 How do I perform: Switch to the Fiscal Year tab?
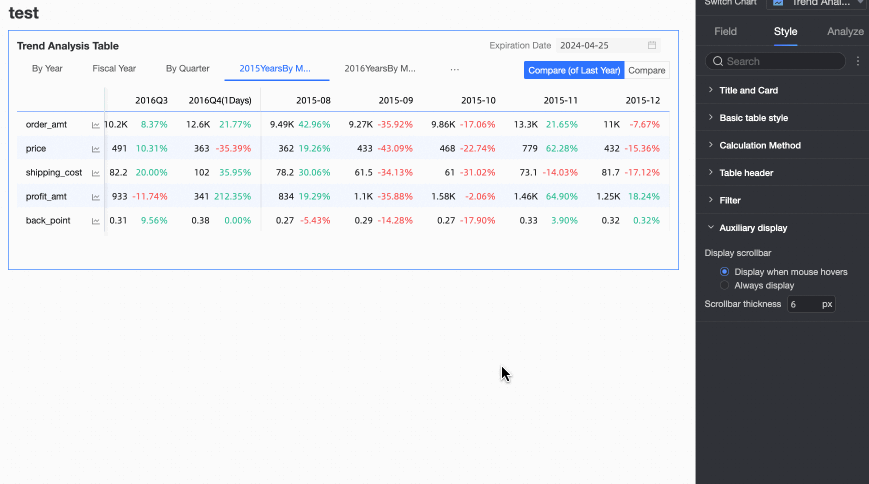[x=114, y=69]
